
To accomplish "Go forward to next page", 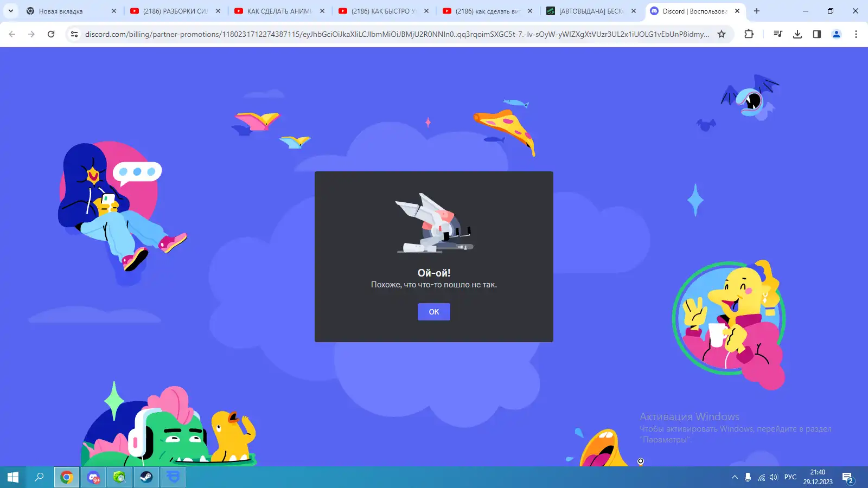I will coord(31,34).
